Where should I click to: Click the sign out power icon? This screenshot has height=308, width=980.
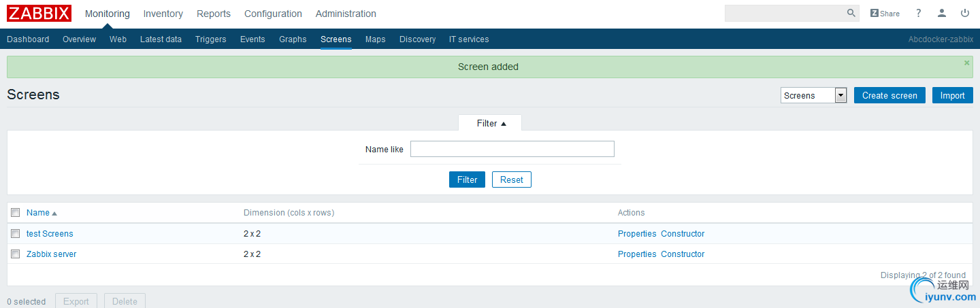(x=965, y=13)
